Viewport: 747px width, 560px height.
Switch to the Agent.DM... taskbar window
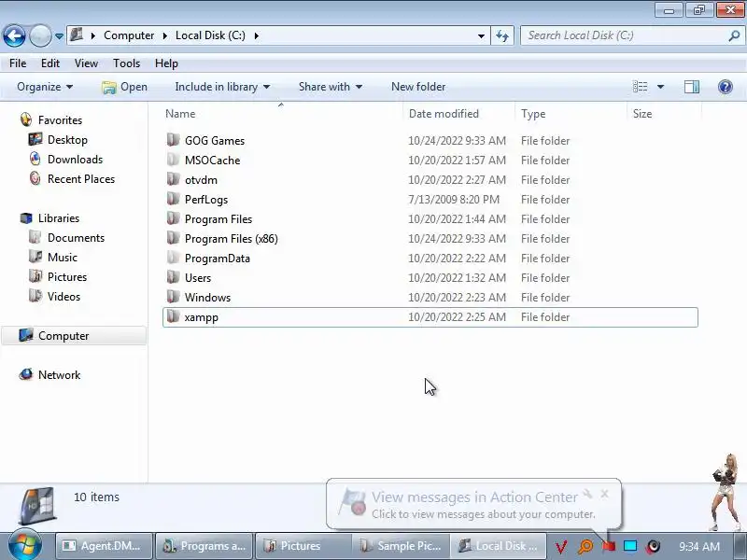tap(104, 546)
